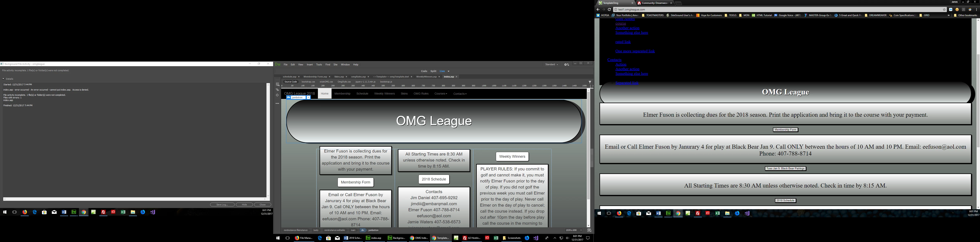Click the Another action link under Contacts
The width and height of the screenshot is (980, 242).
627,69
